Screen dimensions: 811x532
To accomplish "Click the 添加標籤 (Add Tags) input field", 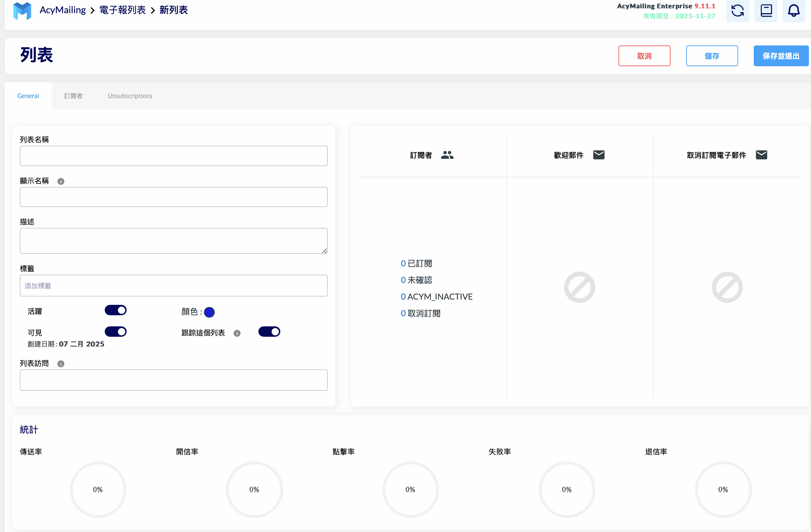I will point(174,285).
